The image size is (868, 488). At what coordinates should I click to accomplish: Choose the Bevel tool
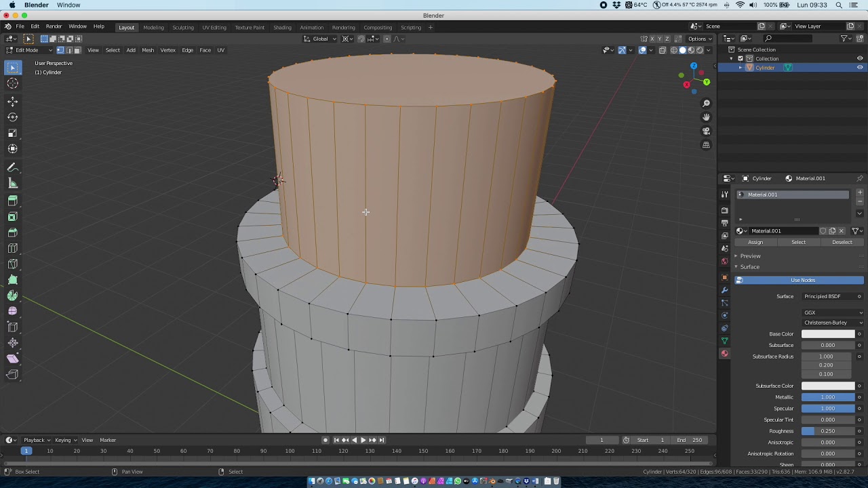(12, 232)
